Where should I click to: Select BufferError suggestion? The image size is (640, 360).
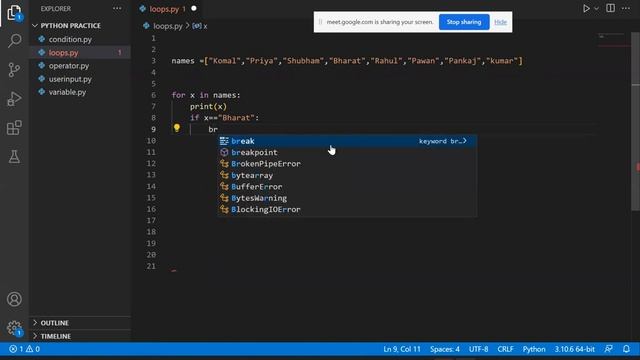[347, 187]
